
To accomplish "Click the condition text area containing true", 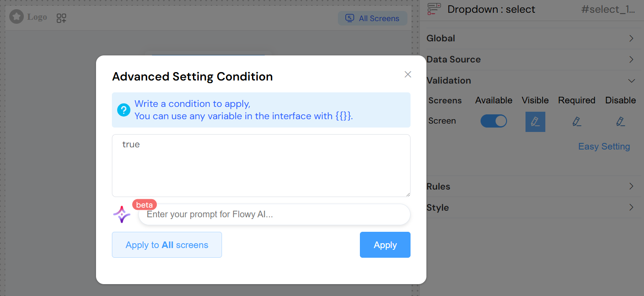I will coord(261,165).
